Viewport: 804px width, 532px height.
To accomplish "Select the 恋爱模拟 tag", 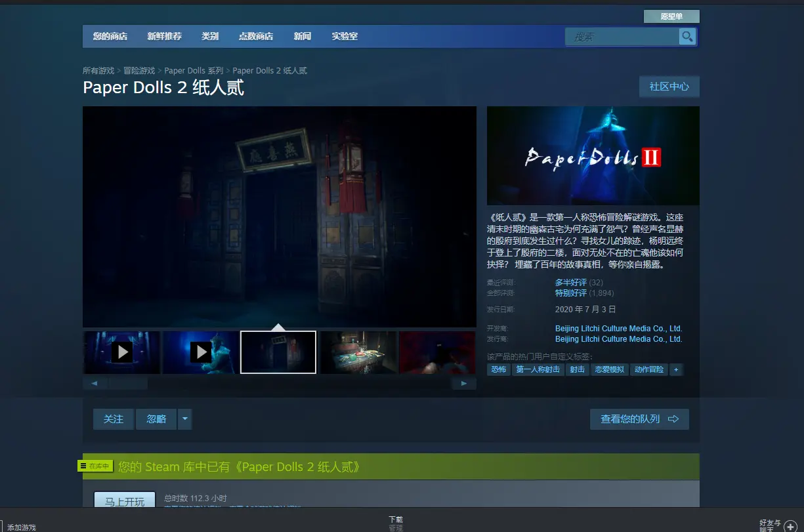I will [x=610, y=370].
